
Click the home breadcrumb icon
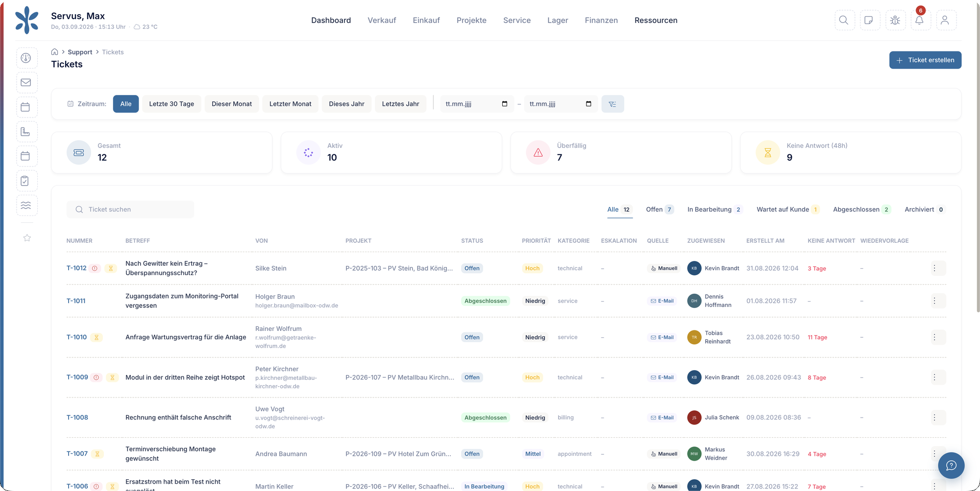(x=55, y=52)
